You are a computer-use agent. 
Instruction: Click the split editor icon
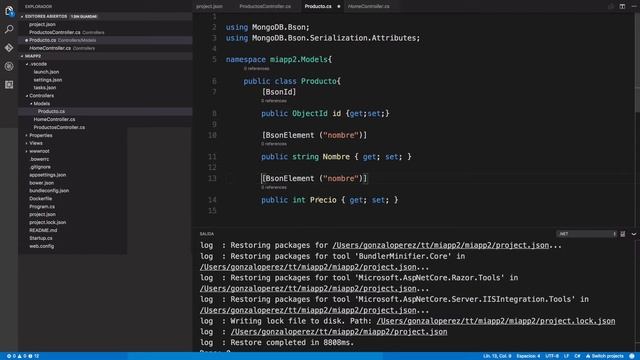(622, 6)
